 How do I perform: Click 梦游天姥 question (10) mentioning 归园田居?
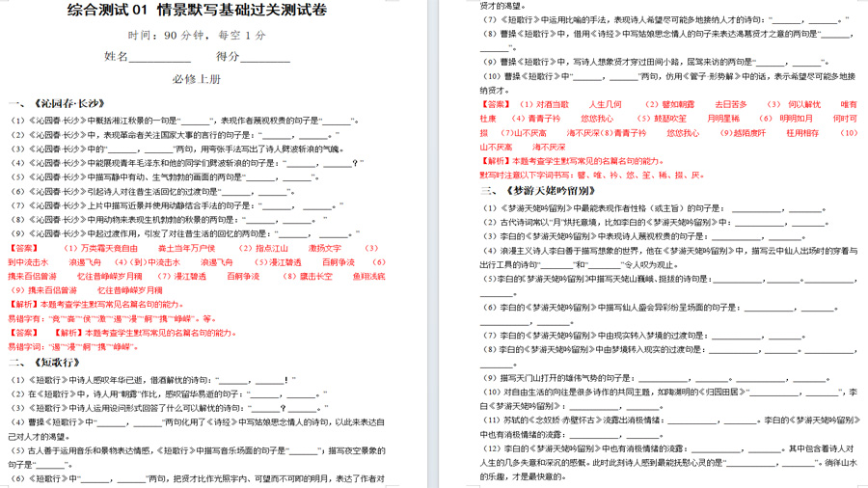tap(668, 399)
